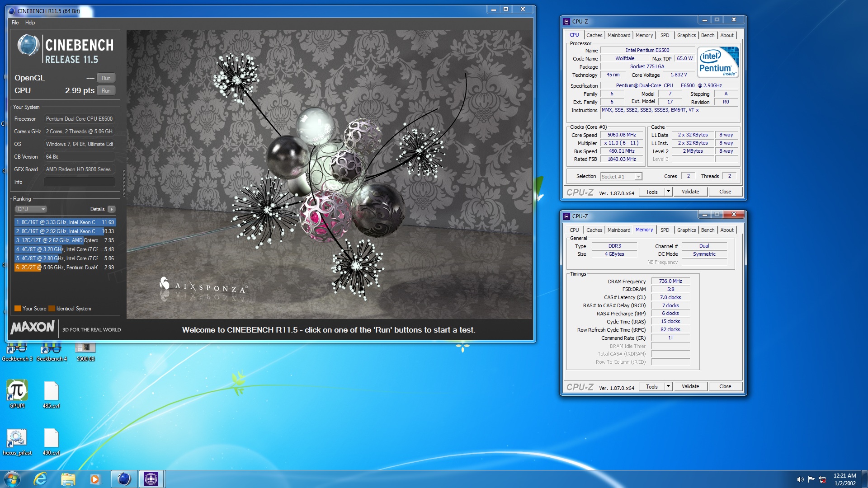Select ranking row 8C/16T @ 2.92 GHz Xeon

click(x=65, y=231)
